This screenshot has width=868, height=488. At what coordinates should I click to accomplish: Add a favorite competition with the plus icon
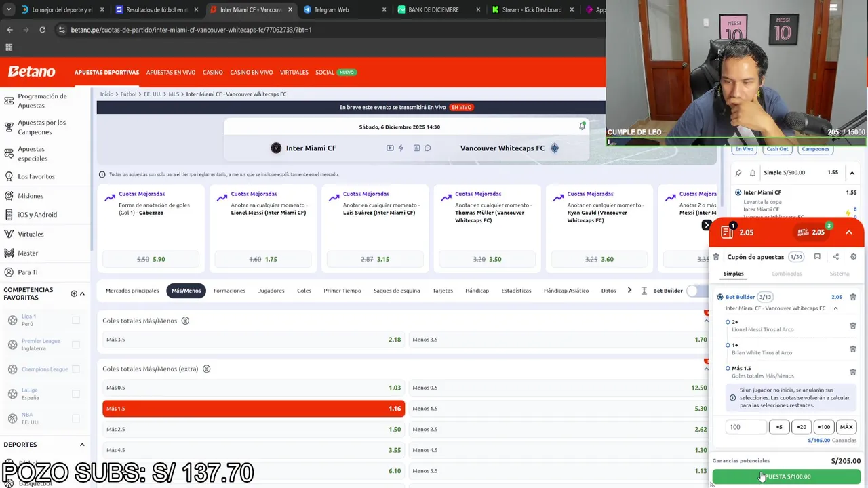click(x=74, y=293)
